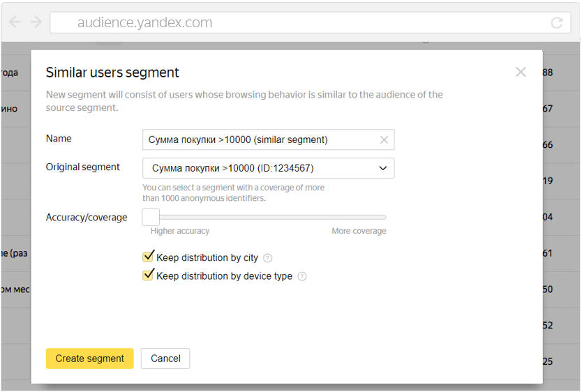Screen dimensions: 582x392
Task: Click the slider track near More coverage
Action: click(x=370, y=217)
